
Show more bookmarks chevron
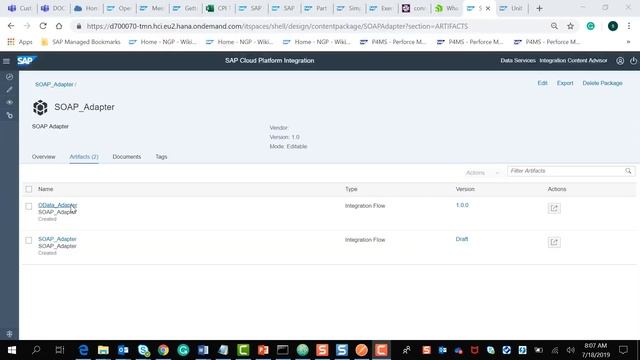tap(629, 42)
